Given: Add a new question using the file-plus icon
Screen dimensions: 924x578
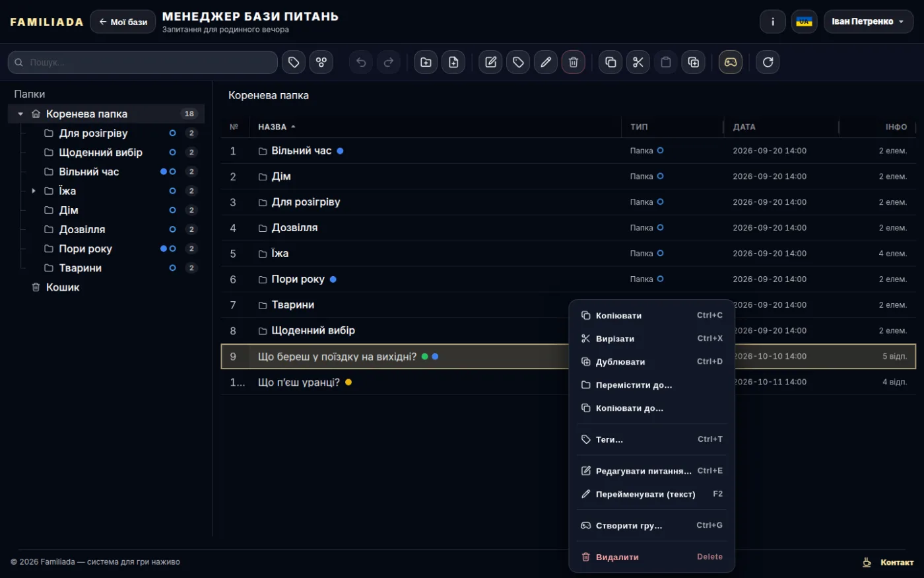Looking at the screenshot, I should [x=453, y=62].
